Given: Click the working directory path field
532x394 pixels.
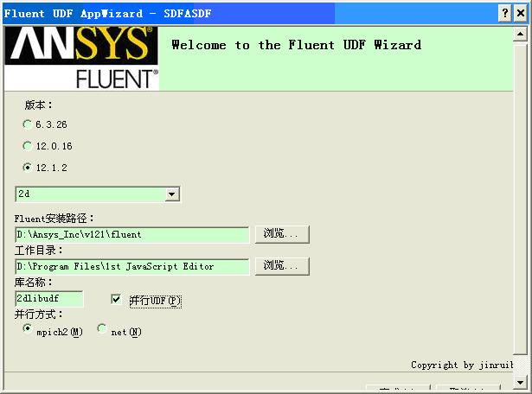Looking at the screenshot, I should click(x=132, y=267).
